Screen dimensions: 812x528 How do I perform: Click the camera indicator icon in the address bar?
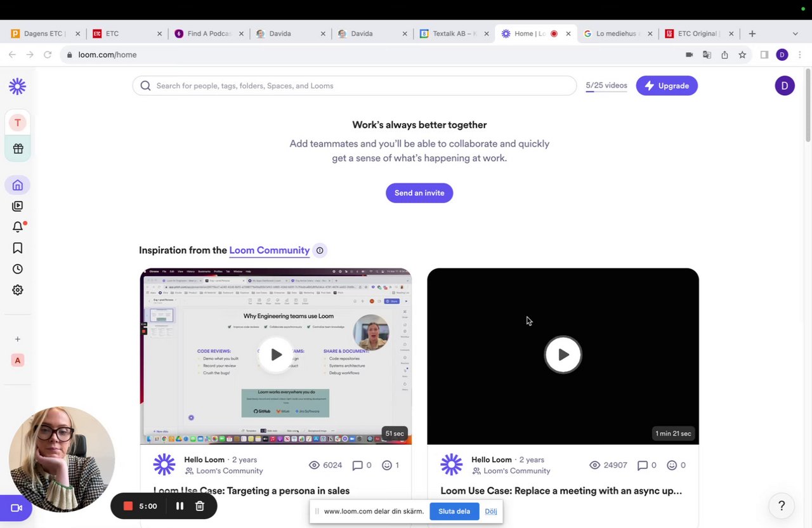coord(689,55)
